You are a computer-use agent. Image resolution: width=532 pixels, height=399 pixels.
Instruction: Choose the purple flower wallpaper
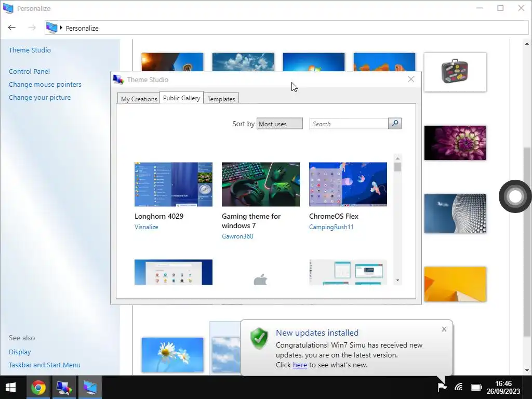(x=455, y=143)
